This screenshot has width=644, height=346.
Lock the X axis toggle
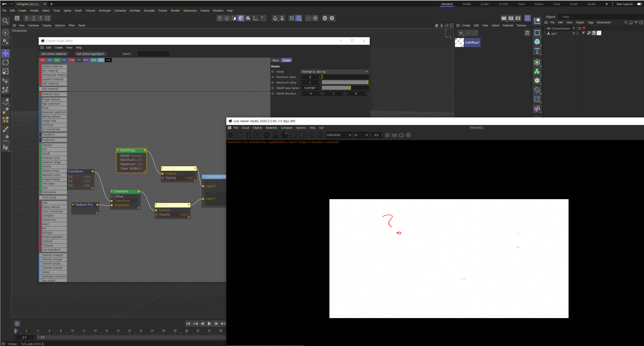(x=26, y=18)
